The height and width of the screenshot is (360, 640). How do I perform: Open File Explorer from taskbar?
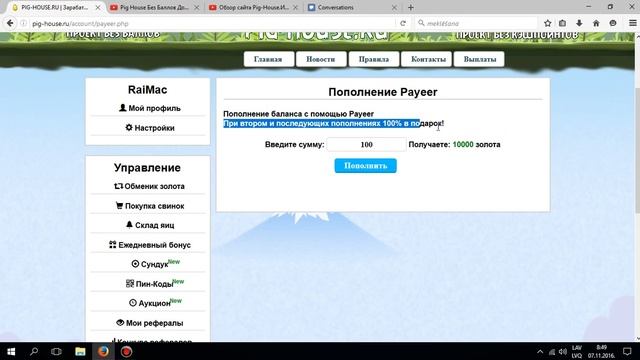[80, 351]
